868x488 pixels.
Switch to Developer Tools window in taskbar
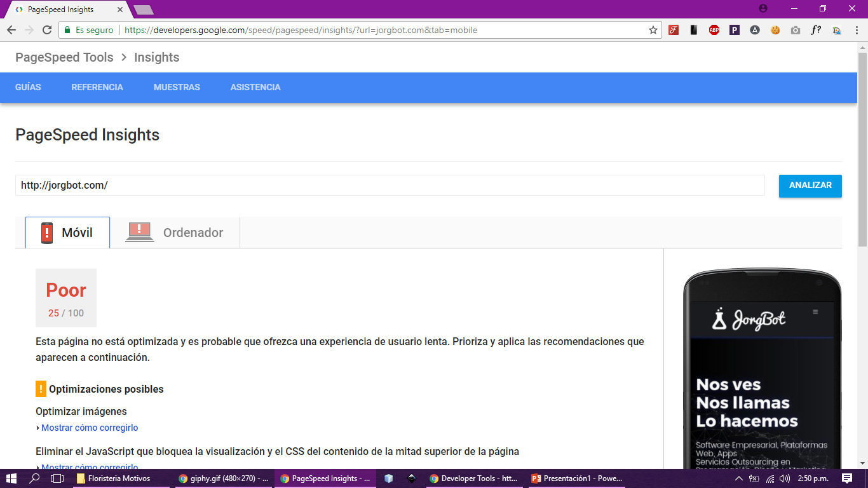tap(474, 478)
